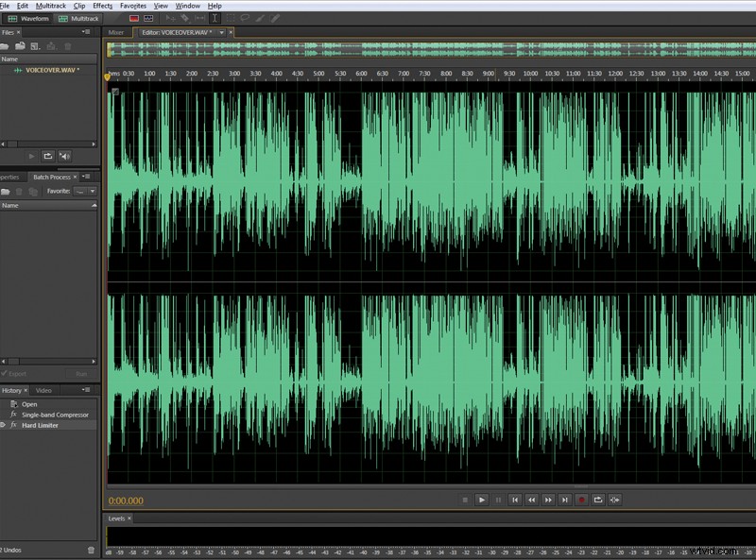
Task: Click the Record button in the transport
Action: coord(582,501)
